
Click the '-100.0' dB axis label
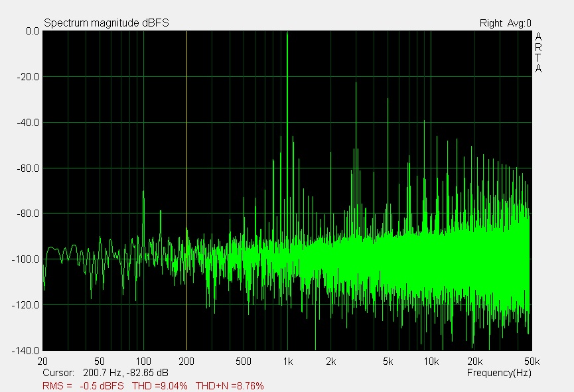tap(25, 259)
